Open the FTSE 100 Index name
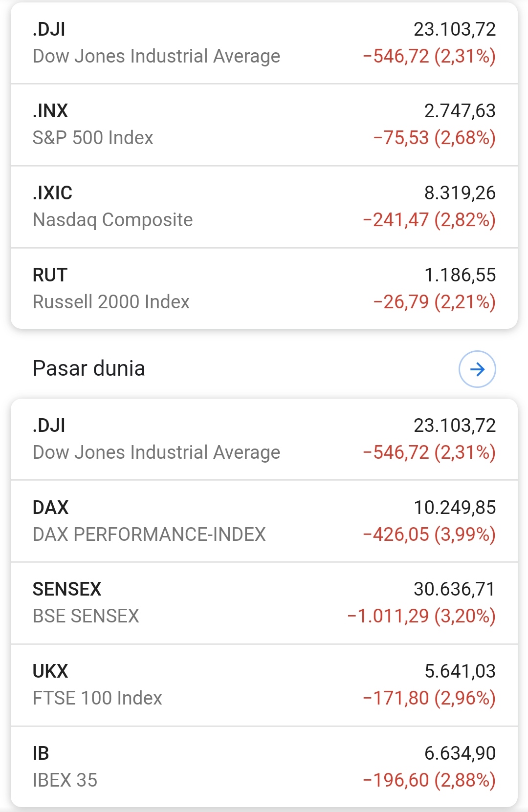 pos(97,698)
